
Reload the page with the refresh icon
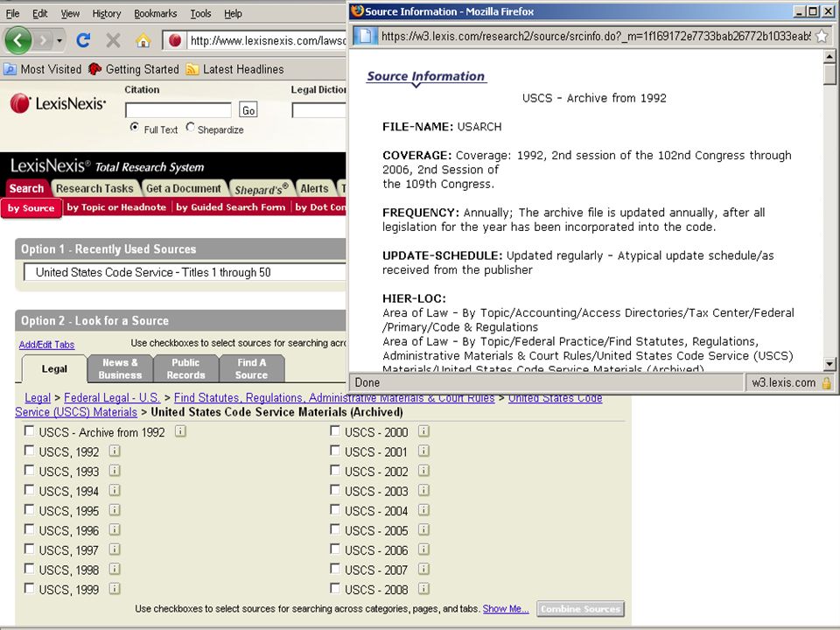(x=83, y=40)
